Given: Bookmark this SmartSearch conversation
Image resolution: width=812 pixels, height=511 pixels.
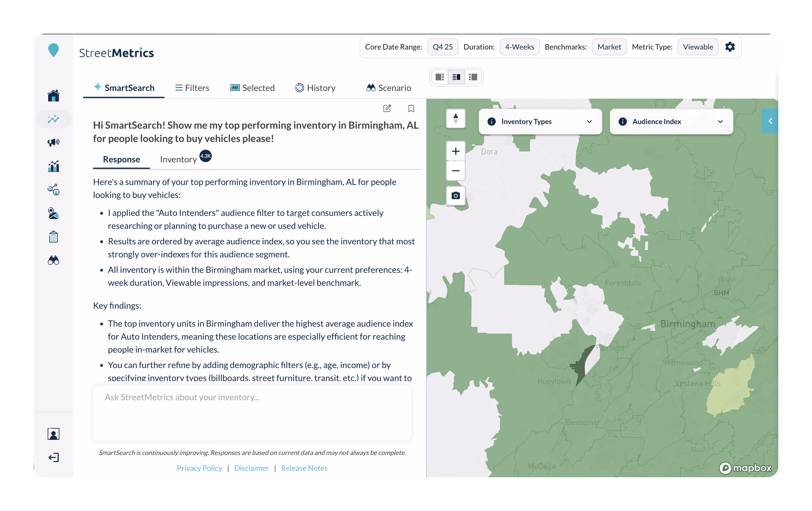Looking at the screenshot, I should pos(411,108).
